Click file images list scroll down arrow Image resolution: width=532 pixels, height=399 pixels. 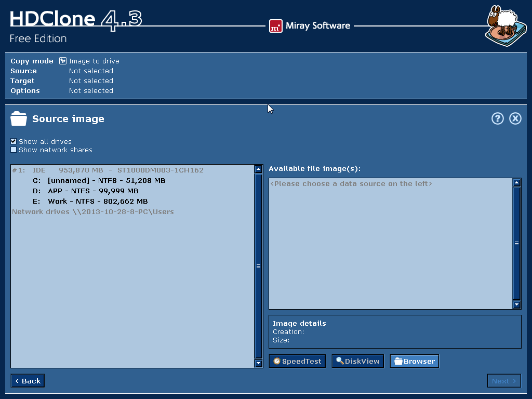pyautogui.click(x=516, y=304)
